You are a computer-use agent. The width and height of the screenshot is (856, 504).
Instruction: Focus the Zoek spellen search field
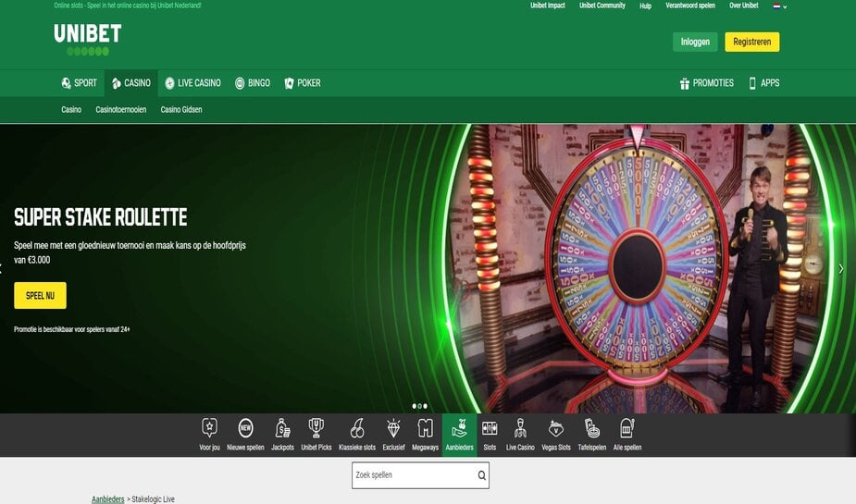420,475
